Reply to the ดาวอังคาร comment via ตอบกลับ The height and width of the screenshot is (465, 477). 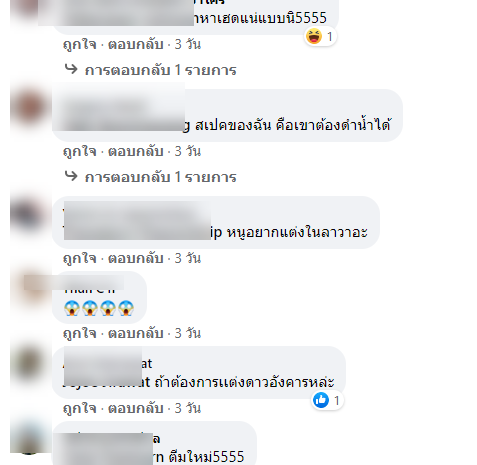coord(136,408)
